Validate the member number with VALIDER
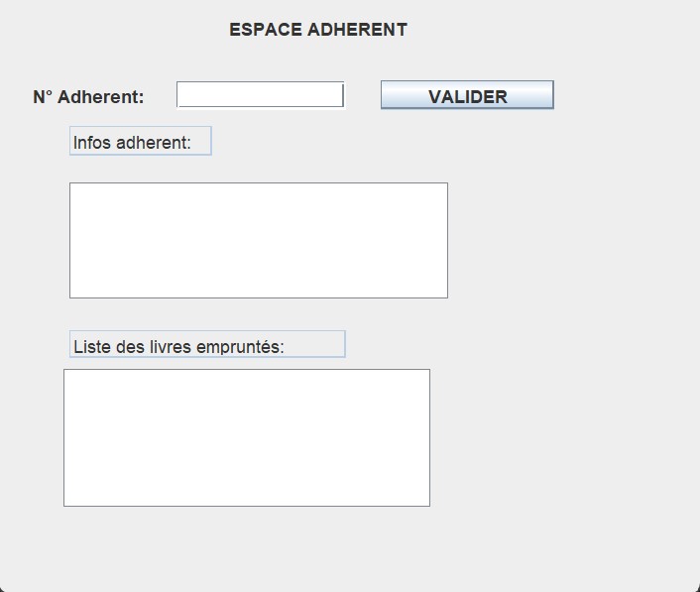 (x=467, y=95)
